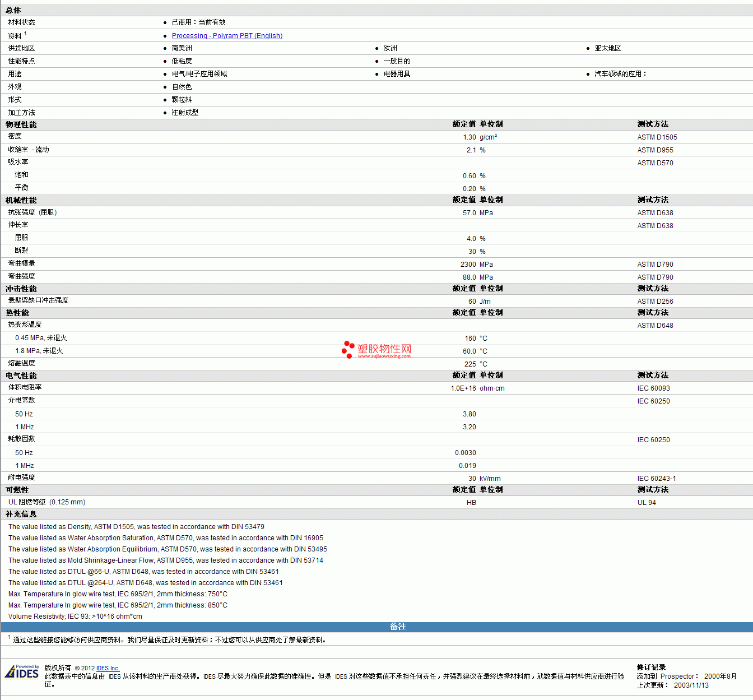Click the 修订记录 heading in footer
753x700 pixels.
point(651,667)
